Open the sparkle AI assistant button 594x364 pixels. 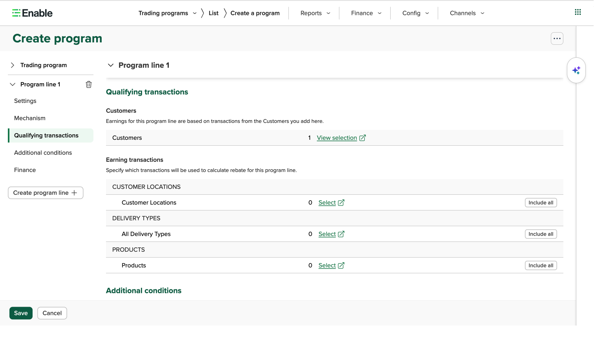[576, 70]
